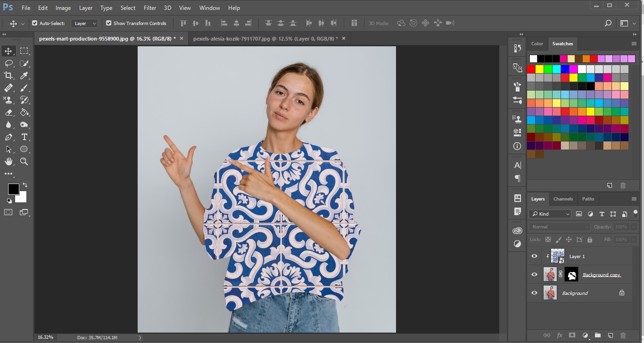Open the Auto-Select Layer dropdown
The image size is (644, 343).
point(84,23)
